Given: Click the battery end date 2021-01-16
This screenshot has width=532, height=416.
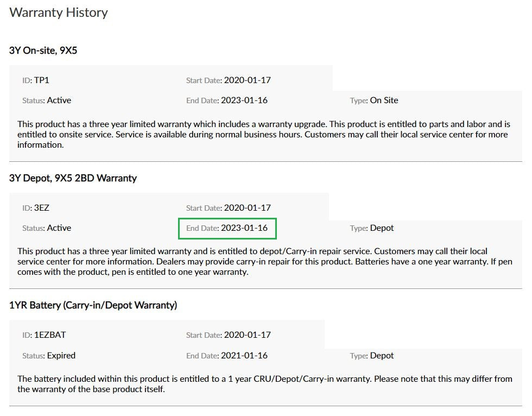Looking at the screenshot, I should (244, 356).
